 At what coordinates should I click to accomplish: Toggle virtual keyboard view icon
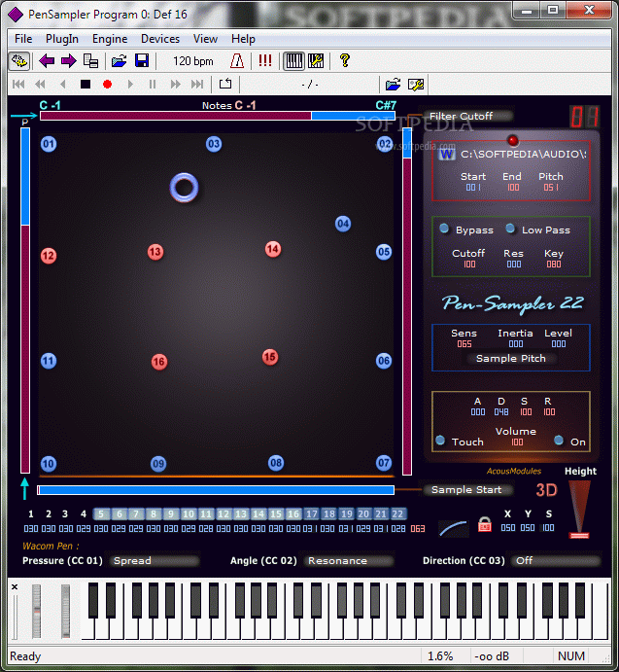click(x=293, y=61)
